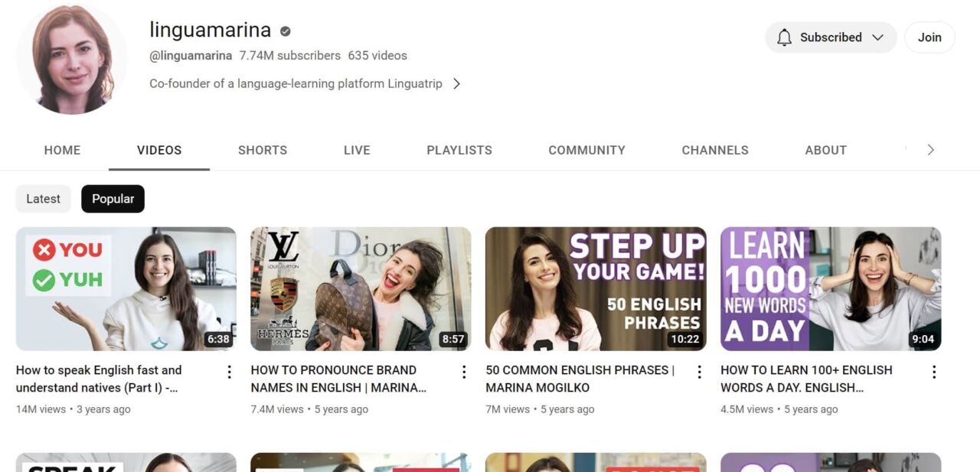The width and height of the screenshot is (980, 472).
Task: Open three-dot menu for '100+ ENGLISH WORDS' video
Action: click(x=934, y=372)
